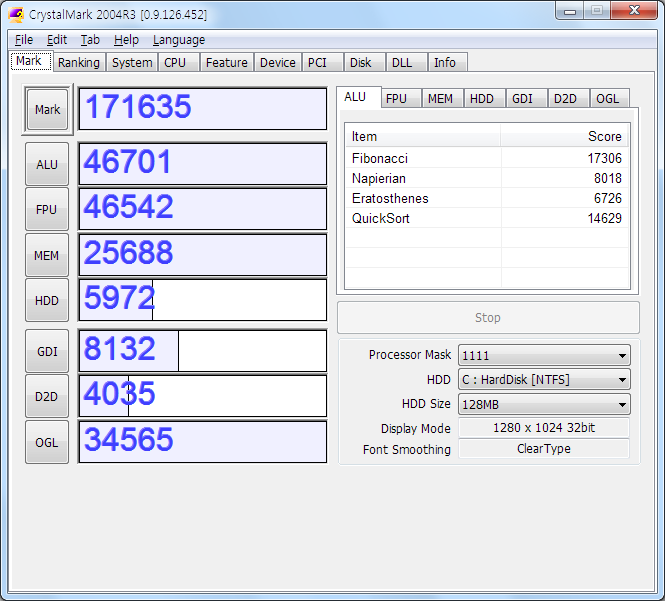Switch to the Info tab
This screenshot has width=665, height=601.
[x=447, y=62]
